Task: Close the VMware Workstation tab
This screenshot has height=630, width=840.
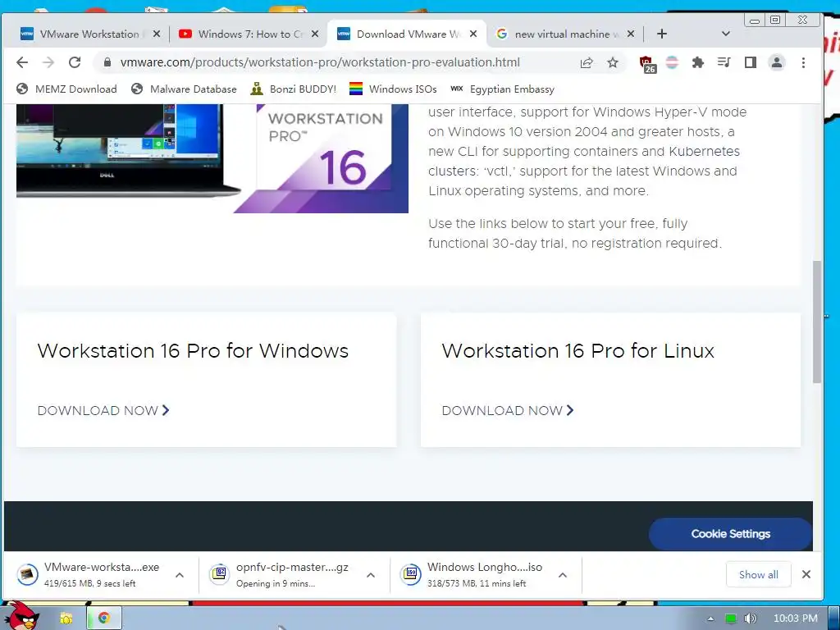Action: pos(157,34)
